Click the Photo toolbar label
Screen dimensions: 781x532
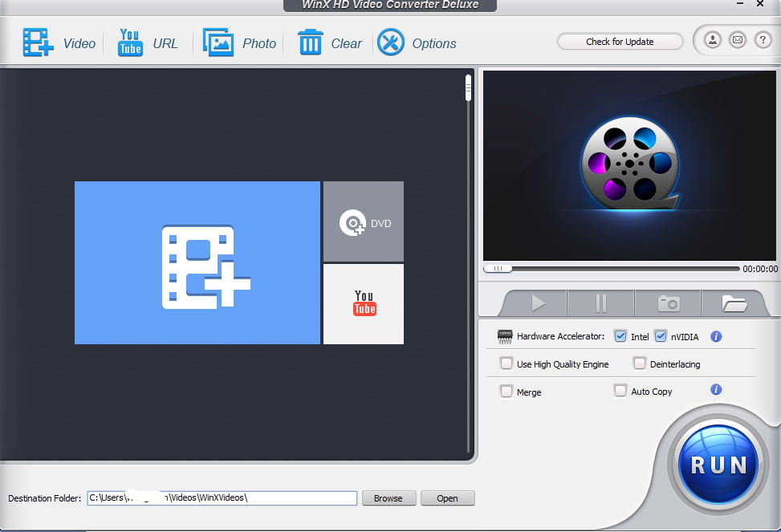point(259,44)
